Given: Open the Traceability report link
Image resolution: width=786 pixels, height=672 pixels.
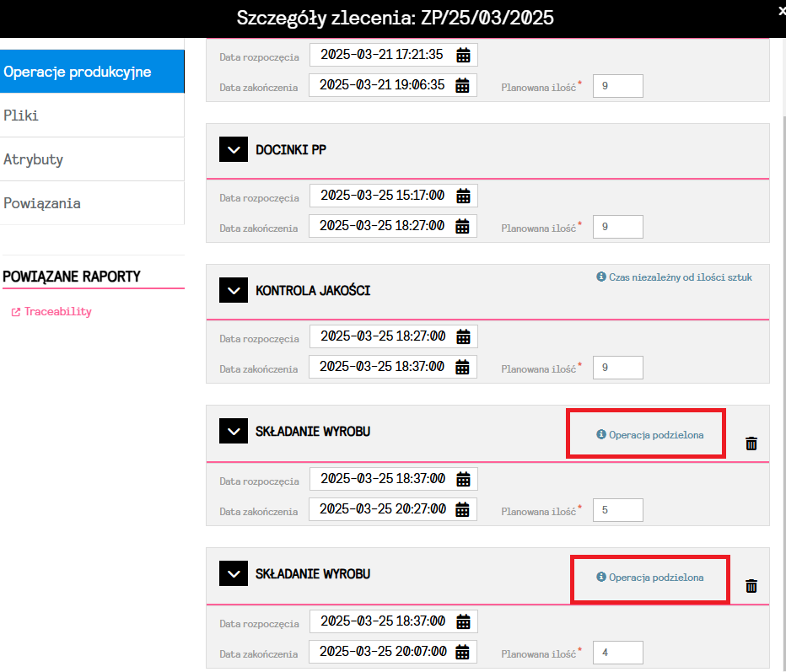Looking at the screenshot, I should click(x=57, y=312).
